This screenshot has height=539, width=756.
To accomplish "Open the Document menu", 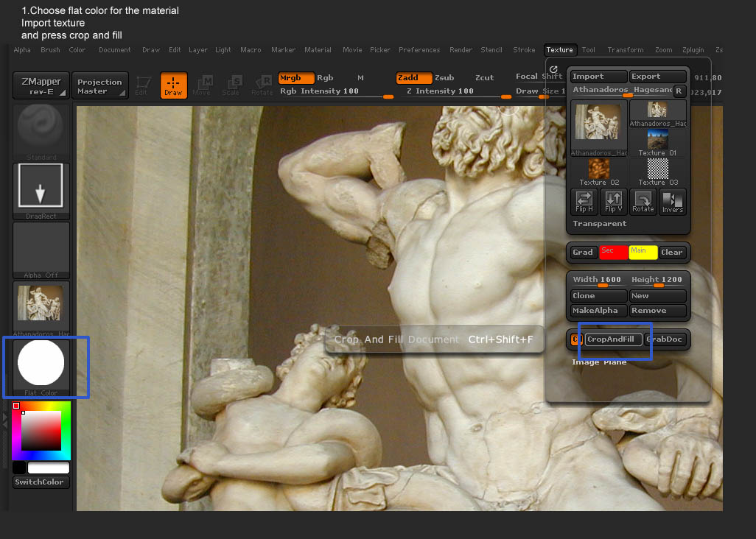I will coord(115,50).
